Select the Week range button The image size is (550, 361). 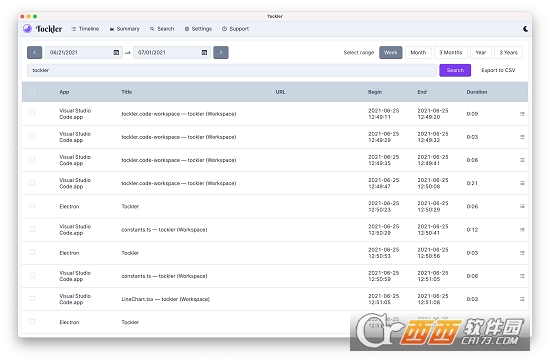(x=390, y=53)
